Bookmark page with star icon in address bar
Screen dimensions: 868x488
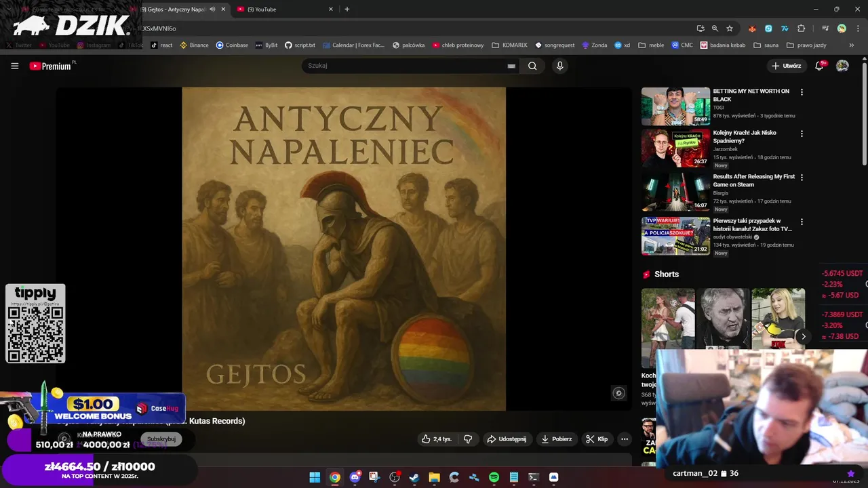[730, 28]
